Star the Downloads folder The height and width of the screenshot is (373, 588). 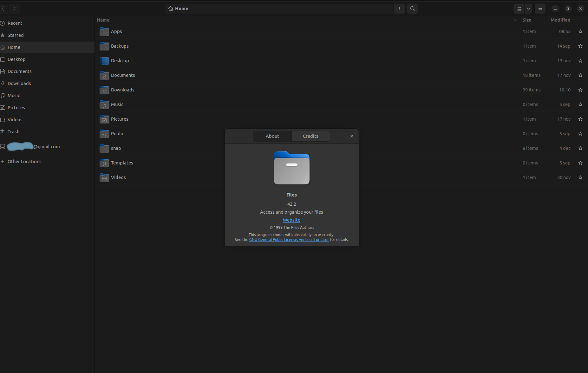click(x=580, y=90)
